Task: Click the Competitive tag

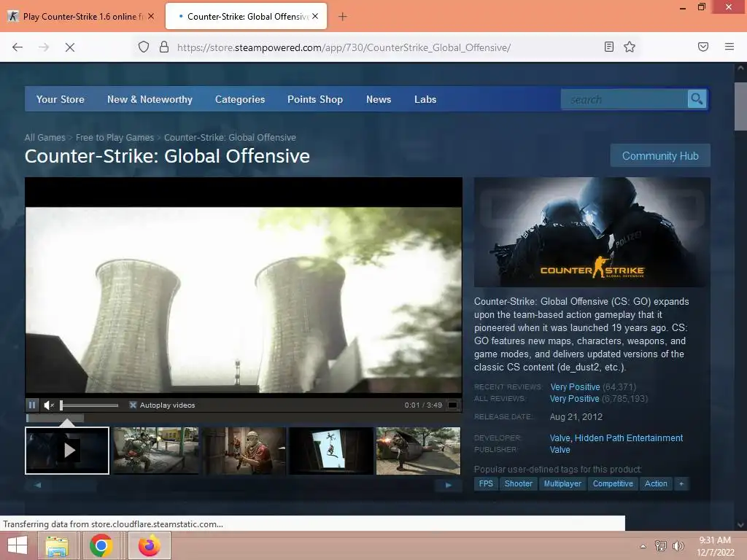Action: [613, 484]
